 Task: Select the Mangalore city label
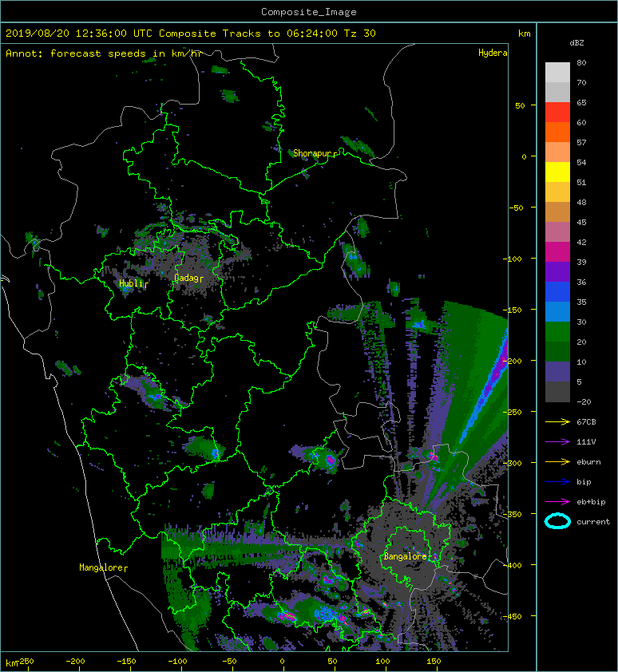point(101,567)
